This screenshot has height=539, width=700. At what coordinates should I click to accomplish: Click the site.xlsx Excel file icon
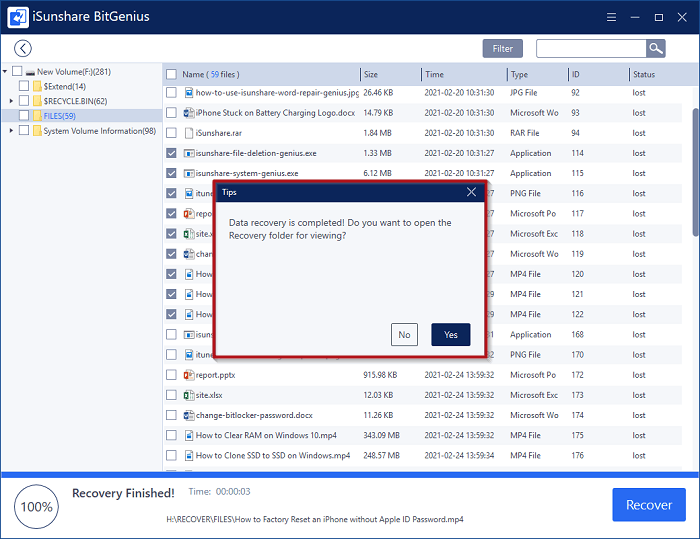pyautogui.click(x=187, y=395)
